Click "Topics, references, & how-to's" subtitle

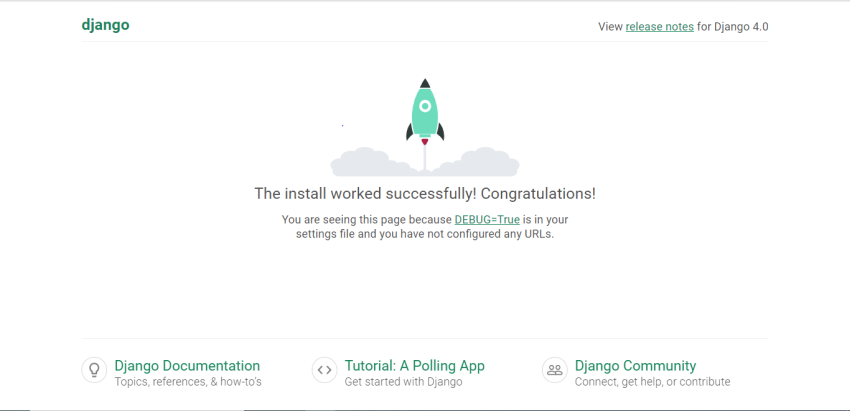[x=188, y=382]
